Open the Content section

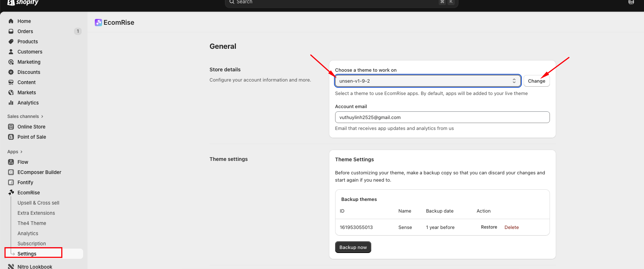pos(27,82)
